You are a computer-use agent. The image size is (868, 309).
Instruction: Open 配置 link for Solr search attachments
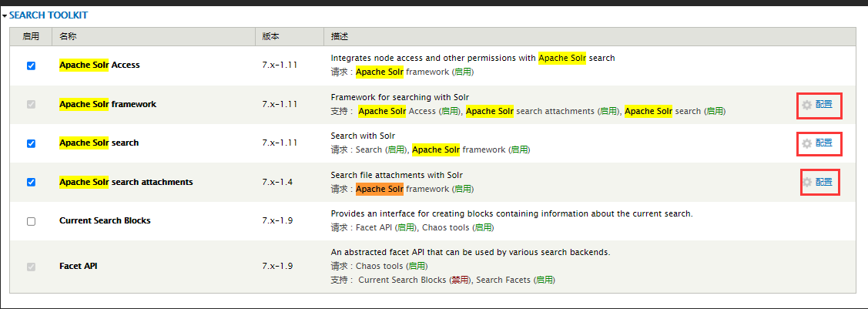(x=824, y=182)
